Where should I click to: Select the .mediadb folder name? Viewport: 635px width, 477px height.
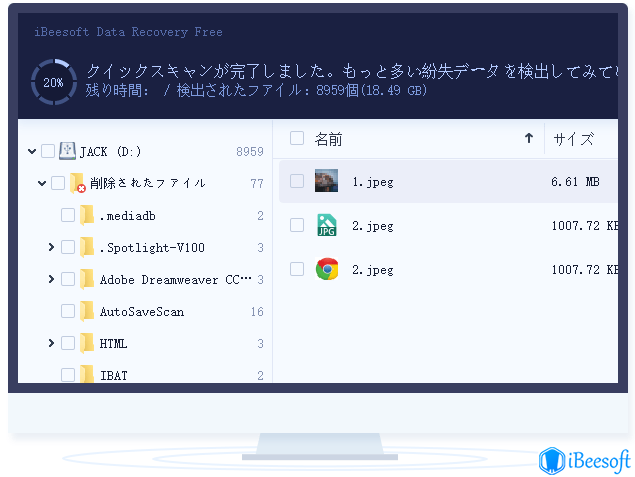click(x=128, y=216)
